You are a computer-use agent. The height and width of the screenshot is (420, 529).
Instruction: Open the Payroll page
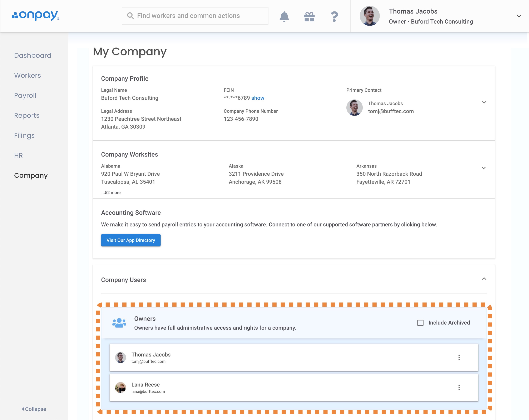[25, 95]
